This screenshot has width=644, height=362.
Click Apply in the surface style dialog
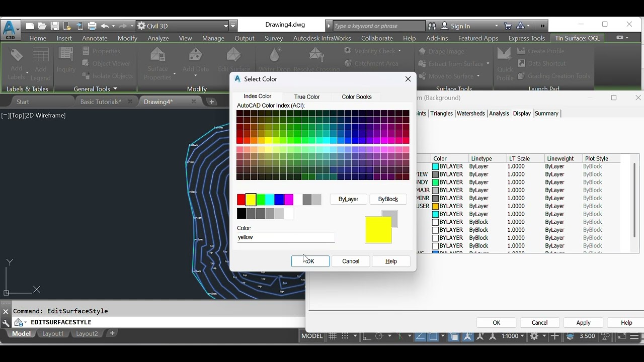583,323
